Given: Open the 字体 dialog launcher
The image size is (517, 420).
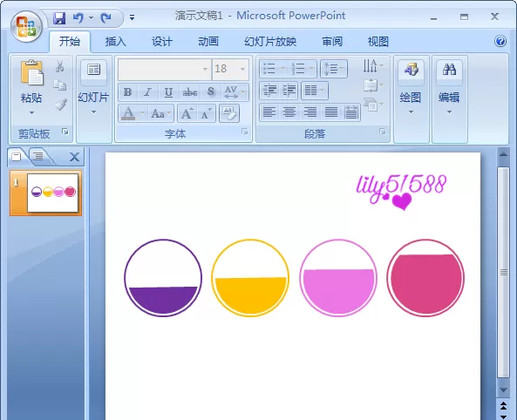Looking at the screenshot, I should pos(245,132).
